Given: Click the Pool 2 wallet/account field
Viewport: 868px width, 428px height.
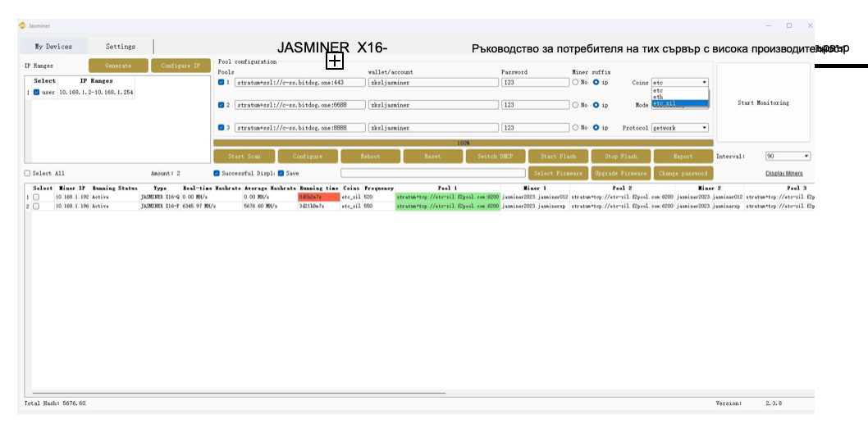Looking at the screenshot, I should tap(432, 105).
